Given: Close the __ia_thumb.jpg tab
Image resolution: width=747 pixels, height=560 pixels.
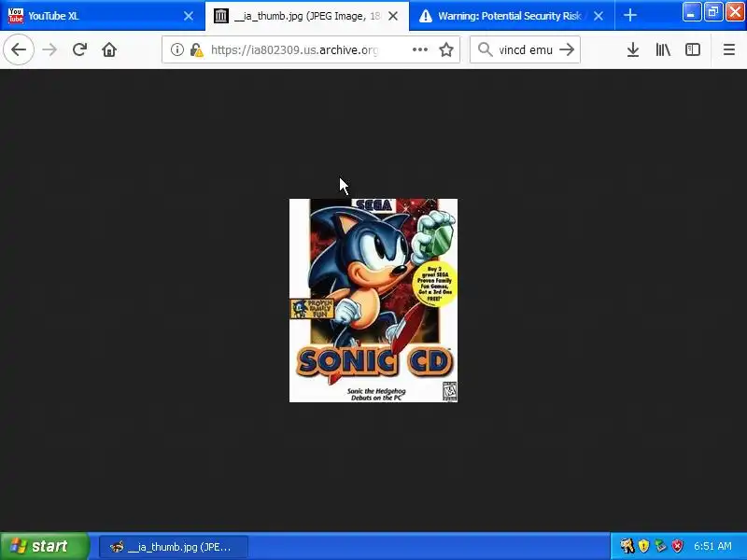Looking at the screenshot, I should [x=393, y=16].
